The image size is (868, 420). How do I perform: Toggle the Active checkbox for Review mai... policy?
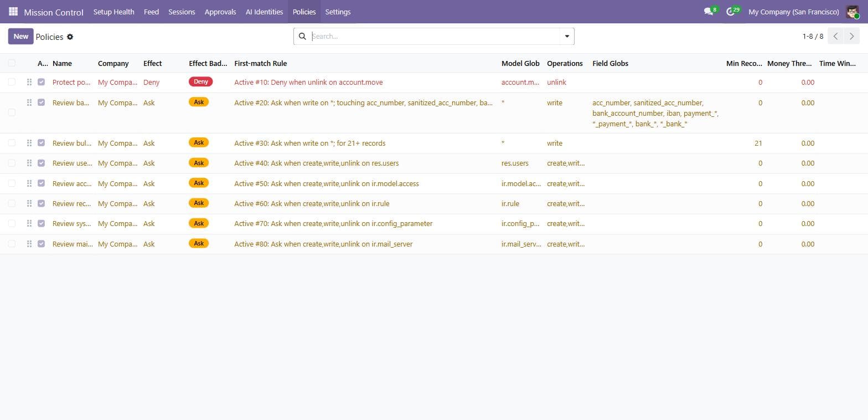(x=41, y=244)
